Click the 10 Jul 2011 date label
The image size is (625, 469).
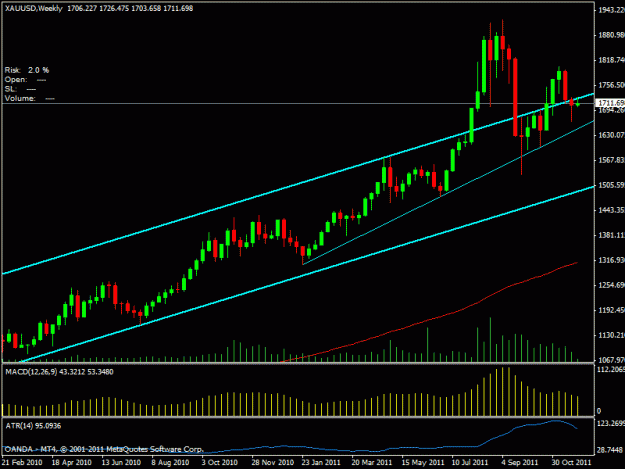pyautogui.click(x=470, y=463)
